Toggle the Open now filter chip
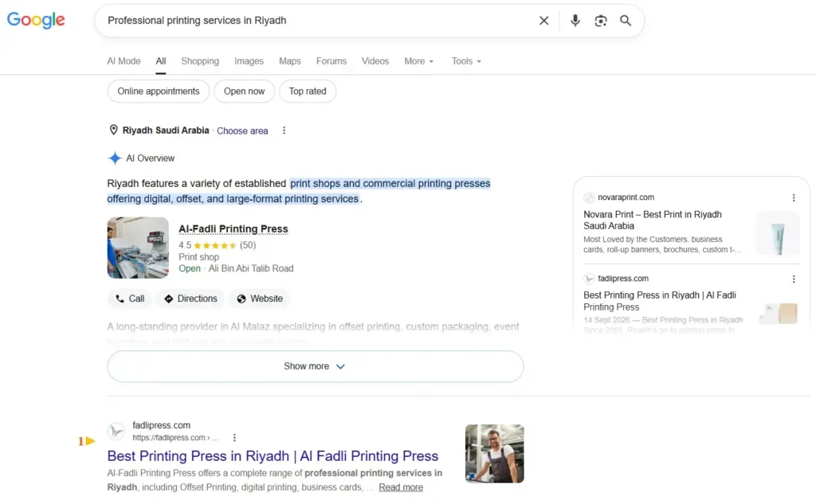 pos(244,91)
